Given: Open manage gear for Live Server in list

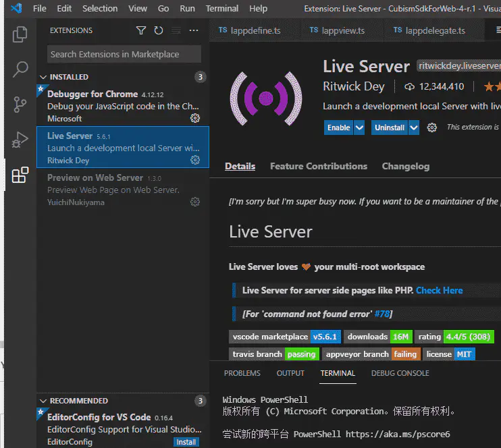Looking at the screenshot, I should click(x=195, y=160).
